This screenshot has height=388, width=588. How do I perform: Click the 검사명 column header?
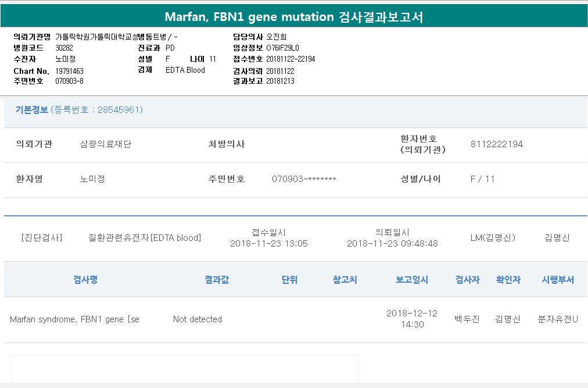click(85, 280)
